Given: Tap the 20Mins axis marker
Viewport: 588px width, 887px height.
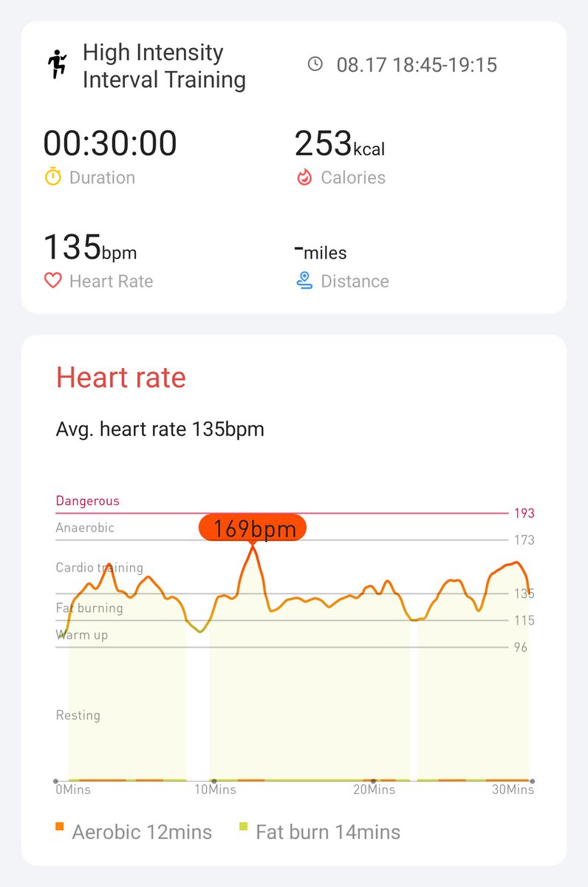Looking at the screenshot, I should coord(374,789).
